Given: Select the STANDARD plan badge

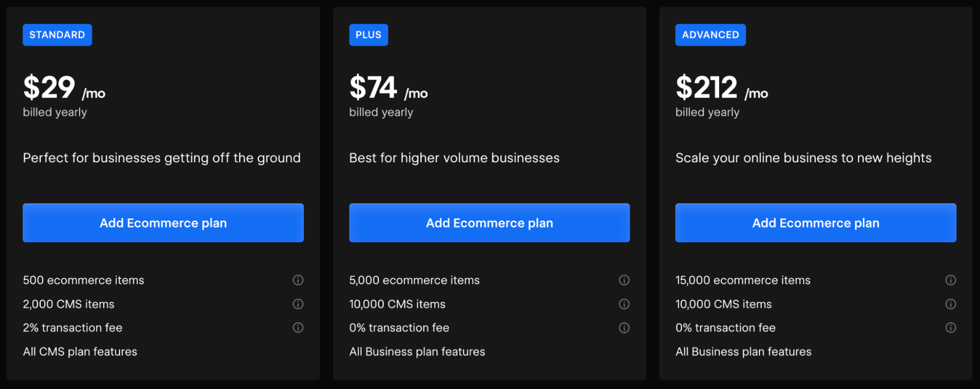Looking at the screenshot, I should tap(57, 34).
